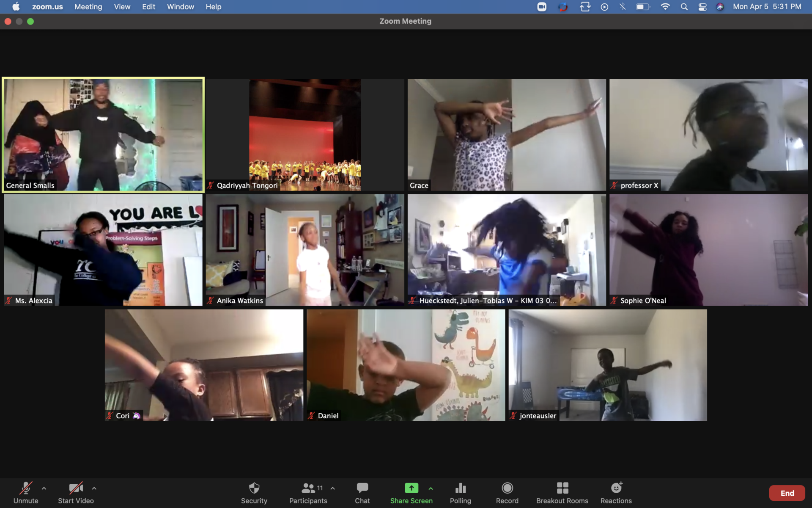Open Breakout Rooms grid icon

coord(562,489)
